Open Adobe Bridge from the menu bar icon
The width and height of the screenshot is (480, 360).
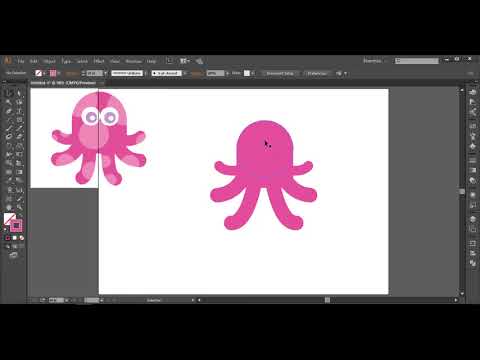(x=169, y=61)
